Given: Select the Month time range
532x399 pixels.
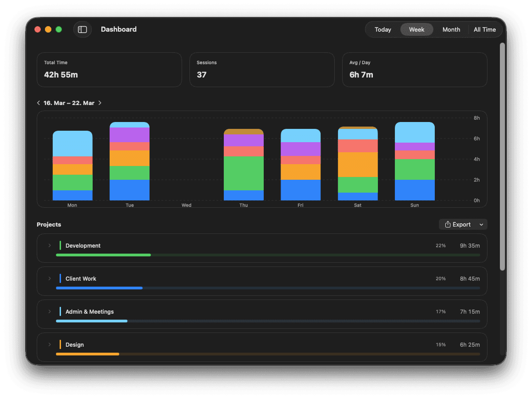Looking at the screenshot, I should [451, 29].
